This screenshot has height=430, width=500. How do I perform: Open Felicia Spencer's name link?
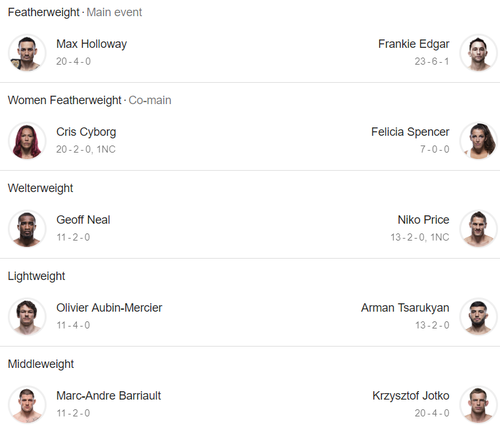410,132
